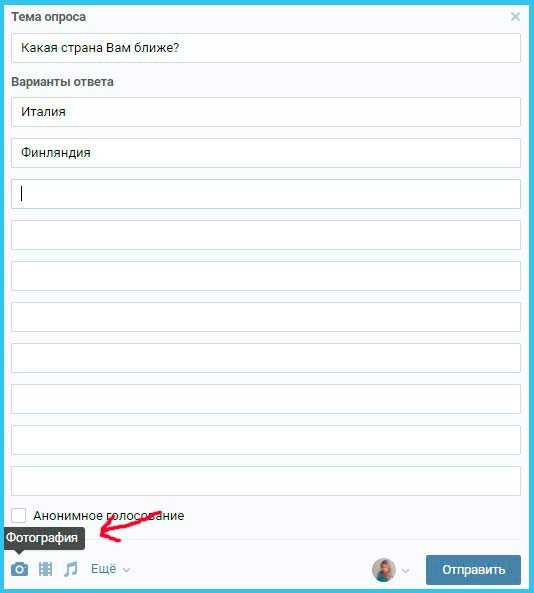Image resolution: width=534 pixels, height=593 pixels.
Task: Expand the Ещё attachments menu
Action: click(x=110, y=569)
